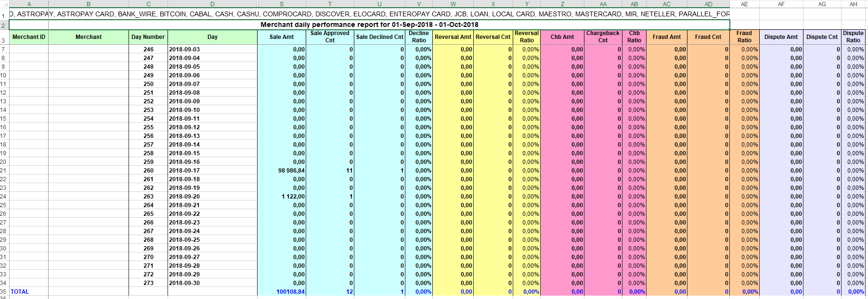Image resolution: width=868 pixels, height=299 pixels.
Task: Click Sale Approved Cnt total value 12
Action: (349, 292)
